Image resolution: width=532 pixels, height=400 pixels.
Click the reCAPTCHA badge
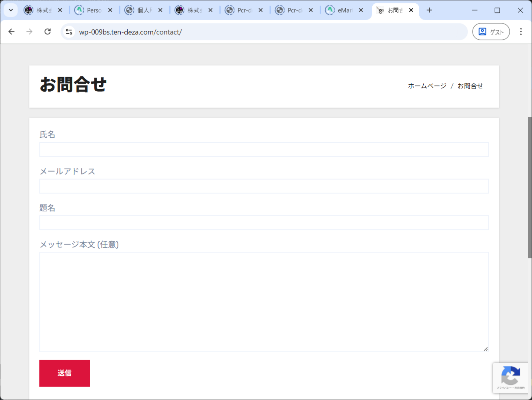510,378
